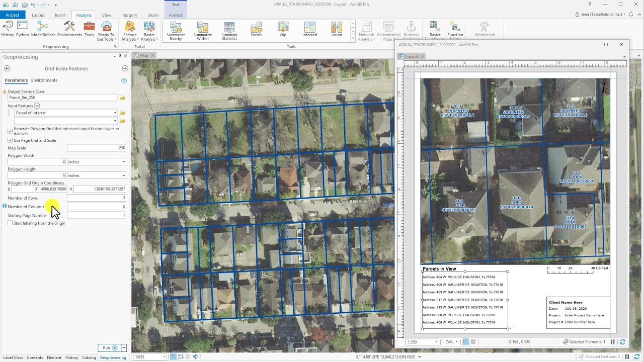Open Parcel of Interest input dropdown
644x362 pixels.
[x=115, y=113]
